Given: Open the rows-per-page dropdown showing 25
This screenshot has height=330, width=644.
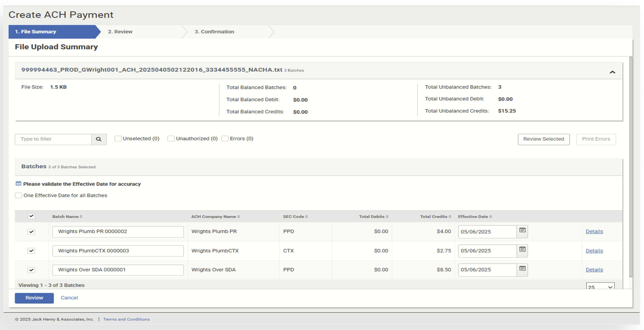Looking at the screenshot, I should pyautogui.click(x=600, y=287).
